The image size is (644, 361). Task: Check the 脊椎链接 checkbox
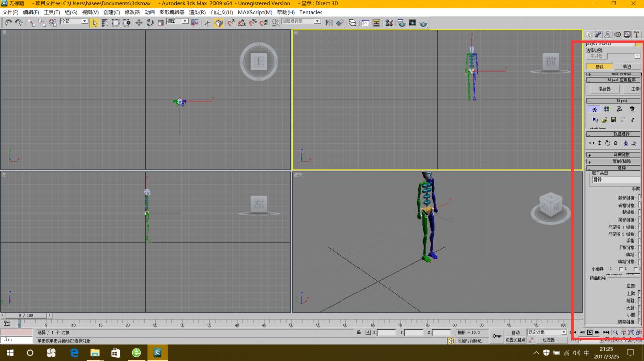(640, 205)
